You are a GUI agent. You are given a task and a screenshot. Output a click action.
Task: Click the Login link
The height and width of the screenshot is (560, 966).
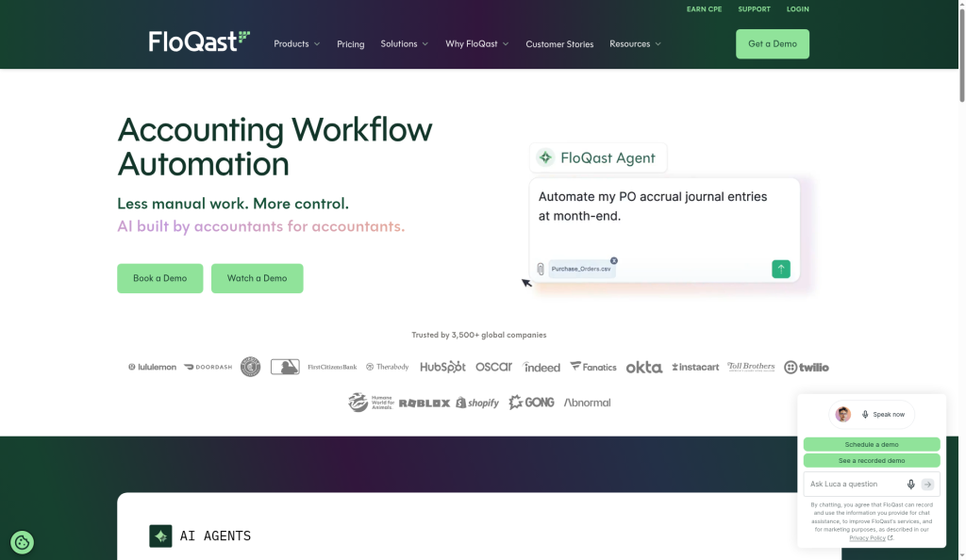pyautogui.click(x=798, y=9)
